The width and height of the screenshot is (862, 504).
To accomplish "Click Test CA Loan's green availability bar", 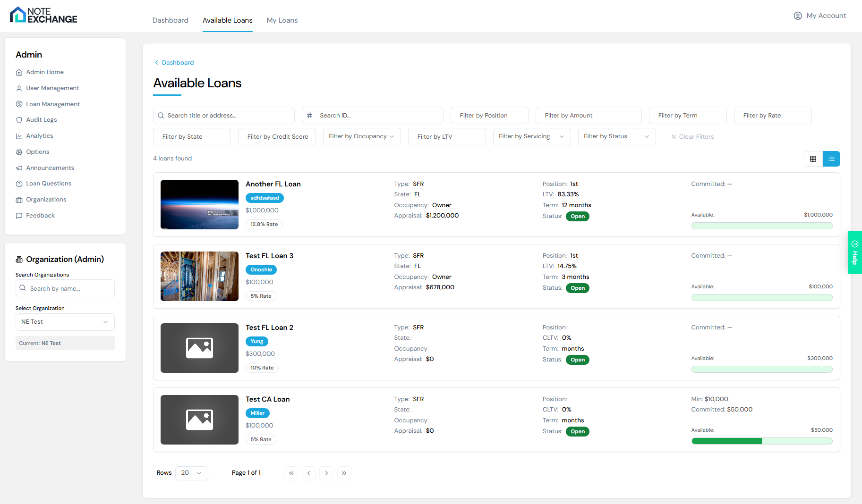I will (761, 441).
